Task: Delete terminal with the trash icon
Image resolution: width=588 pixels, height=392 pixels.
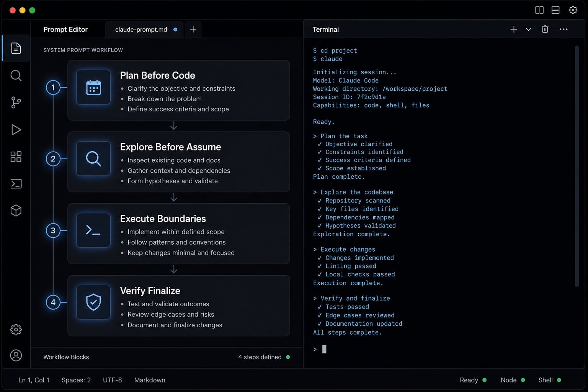Action: tap(545, 29)
